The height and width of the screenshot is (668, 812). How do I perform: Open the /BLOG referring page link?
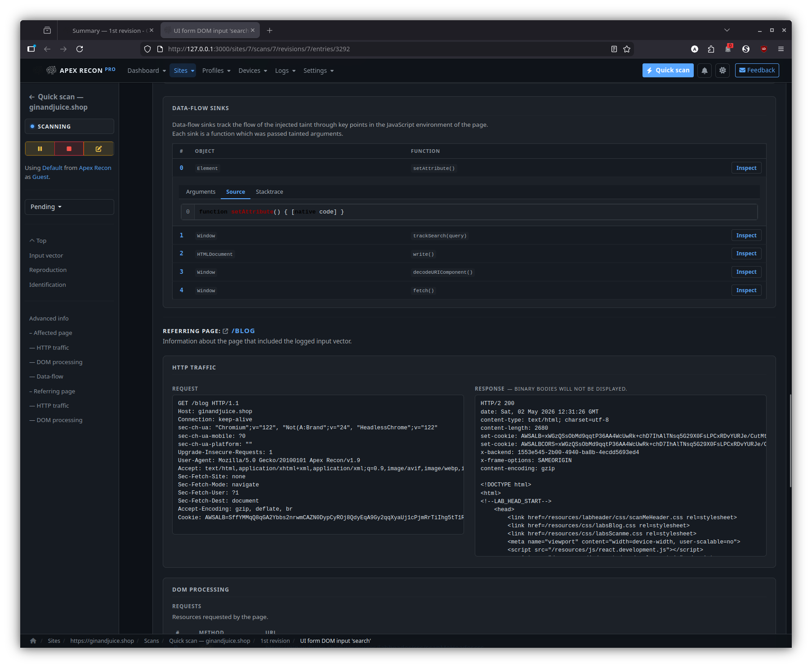point(243,331)
